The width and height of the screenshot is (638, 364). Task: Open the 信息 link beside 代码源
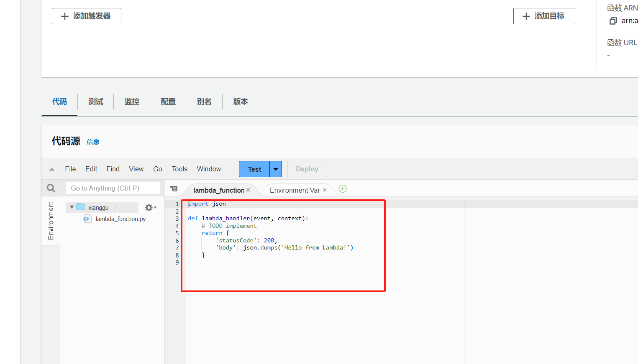click(x=93, y=142)
